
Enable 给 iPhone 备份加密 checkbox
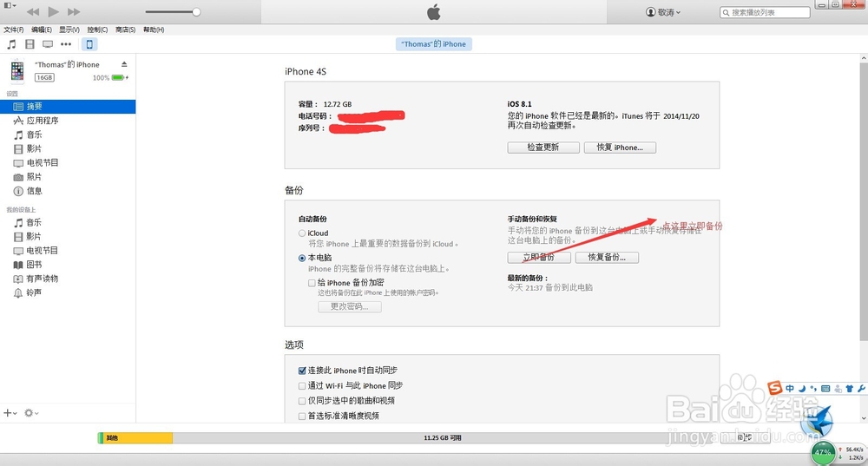tap(312, 283)
